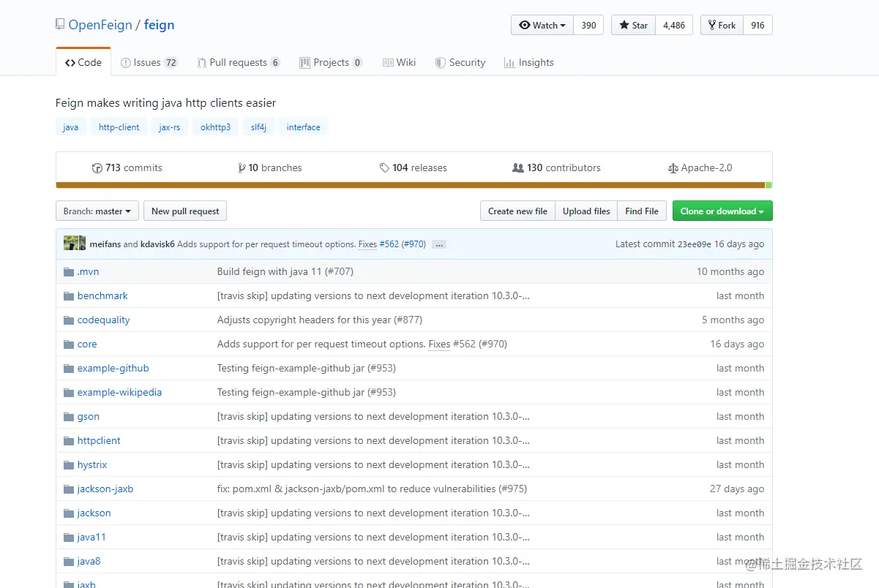Open the Apache-2.0 license link
The image size is (879, 588).
pyautogui.click(x=700, y=167)
